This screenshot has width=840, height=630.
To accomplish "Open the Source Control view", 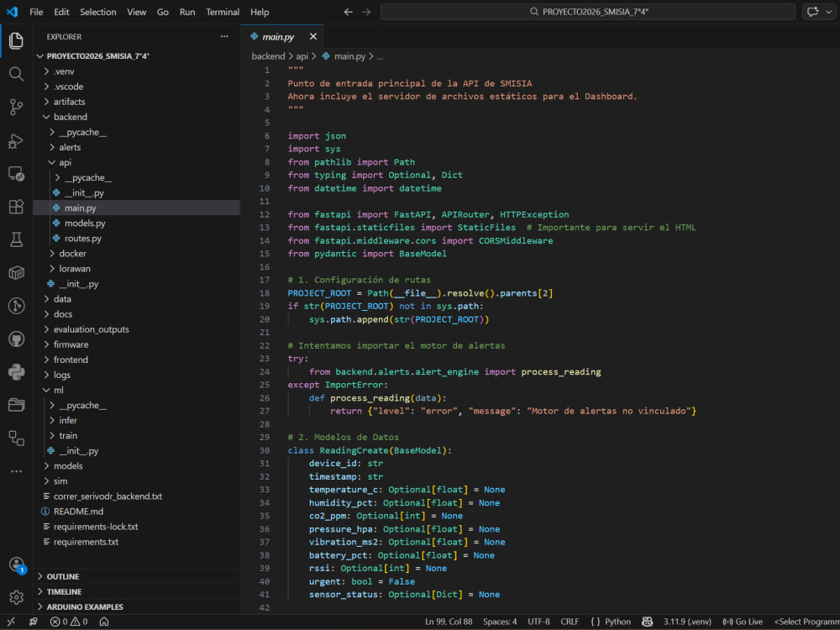I will 16,108.
